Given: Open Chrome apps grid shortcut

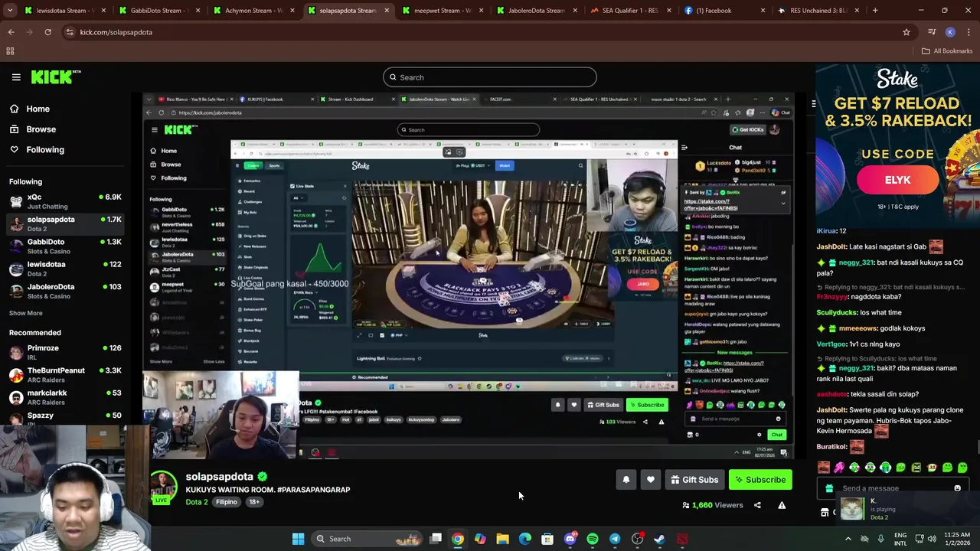Looking at the screenshot, I should tap(10, 51).
